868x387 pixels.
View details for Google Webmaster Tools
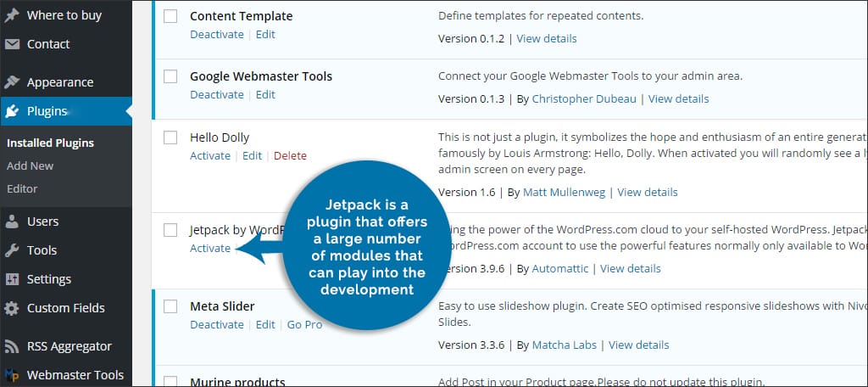(x=678, y=98)
